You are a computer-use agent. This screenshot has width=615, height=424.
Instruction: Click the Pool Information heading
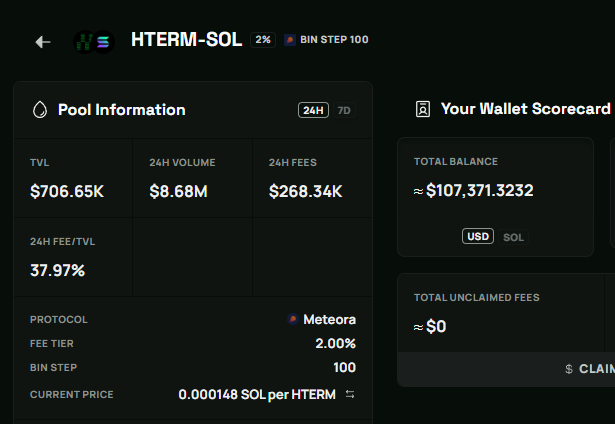click(122, 110)
